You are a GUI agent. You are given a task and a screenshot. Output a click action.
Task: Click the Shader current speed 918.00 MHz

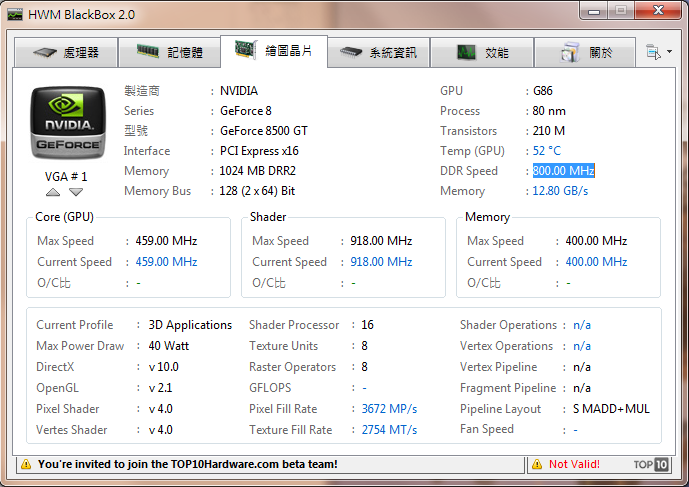pyautogui.click(x=381, y=262)
